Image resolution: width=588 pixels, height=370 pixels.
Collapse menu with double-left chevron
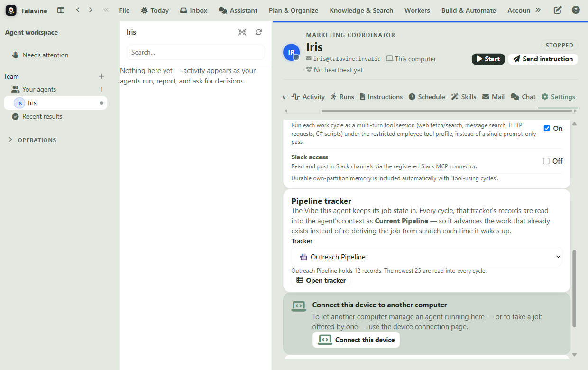[106, 10]
